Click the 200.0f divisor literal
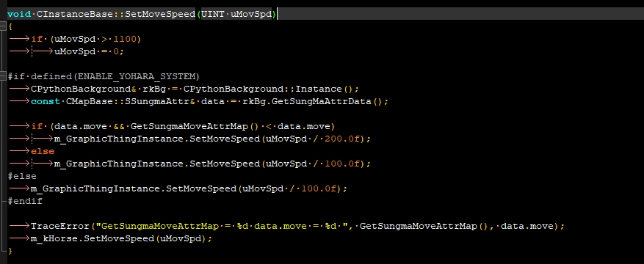The width and height of the screenshot is (644, 264). click(x=341, y=139)
